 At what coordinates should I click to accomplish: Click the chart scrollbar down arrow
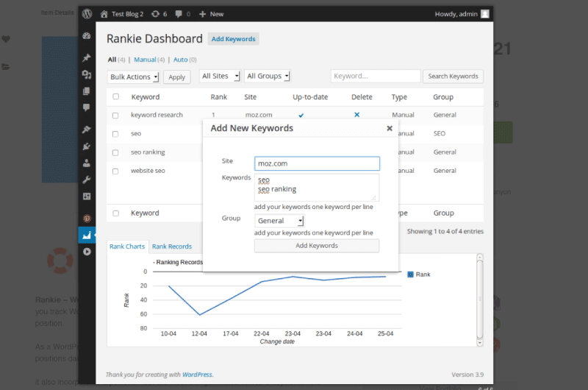(x=480, y=343)
